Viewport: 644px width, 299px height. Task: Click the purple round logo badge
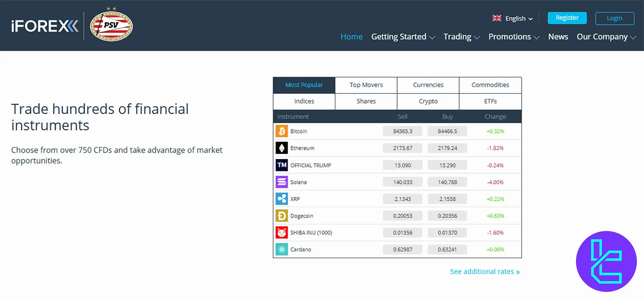[606, 261]
